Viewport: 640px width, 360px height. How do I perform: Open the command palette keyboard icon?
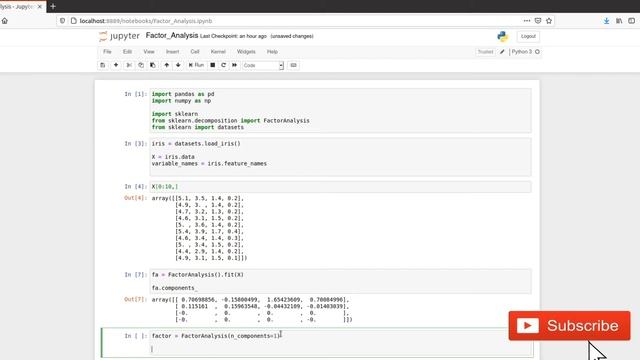click(x=293, y=65)
